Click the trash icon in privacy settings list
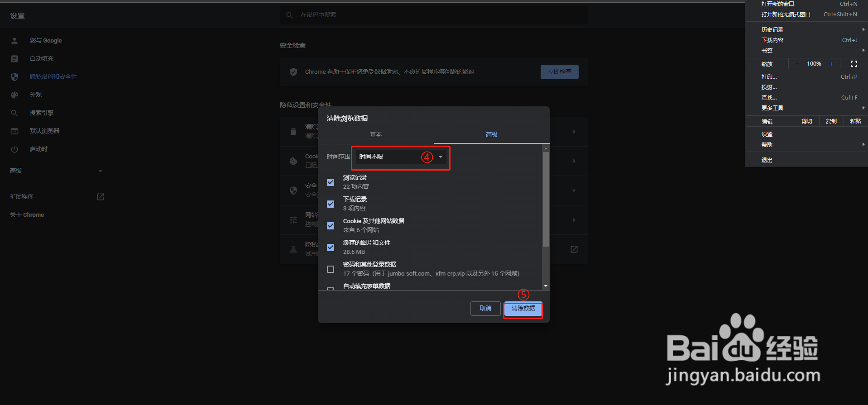 293,132
